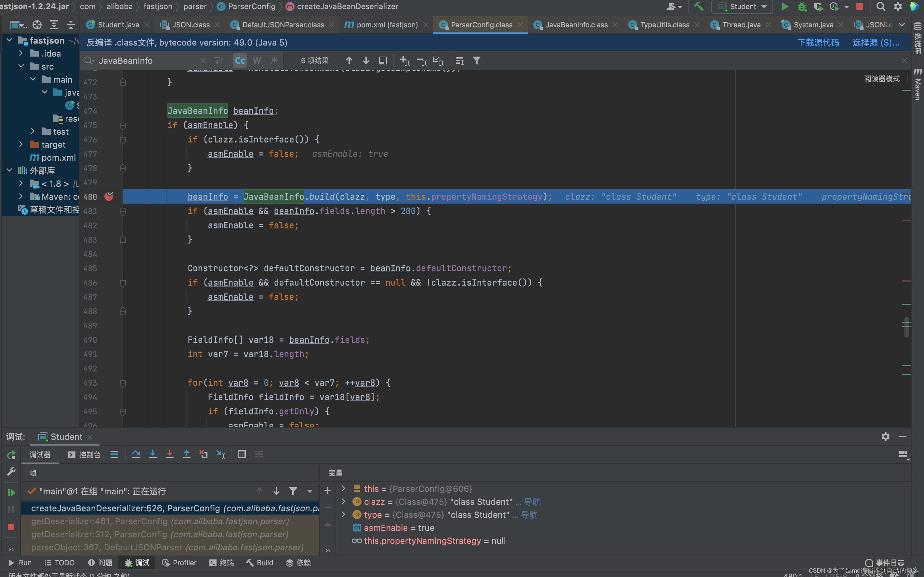Click Step Into in debugger toolbar
This screenshot has width=924, height=577.
(152, 454)
